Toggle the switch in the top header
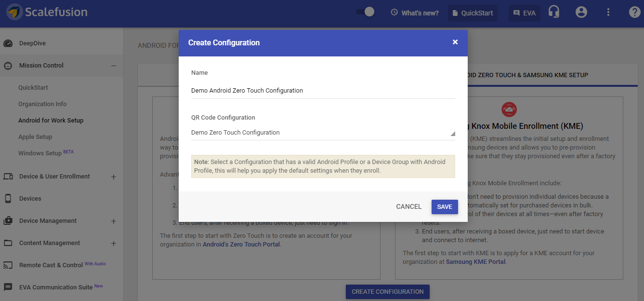Screen dimensions: 644x301 pyautogui.click(x=365, y=12)
